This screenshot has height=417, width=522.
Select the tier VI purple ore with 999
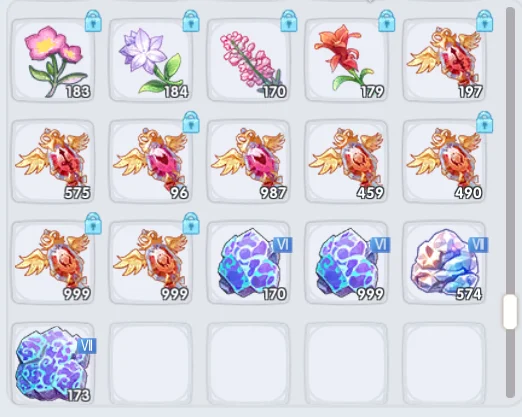(x=346, y=263)
